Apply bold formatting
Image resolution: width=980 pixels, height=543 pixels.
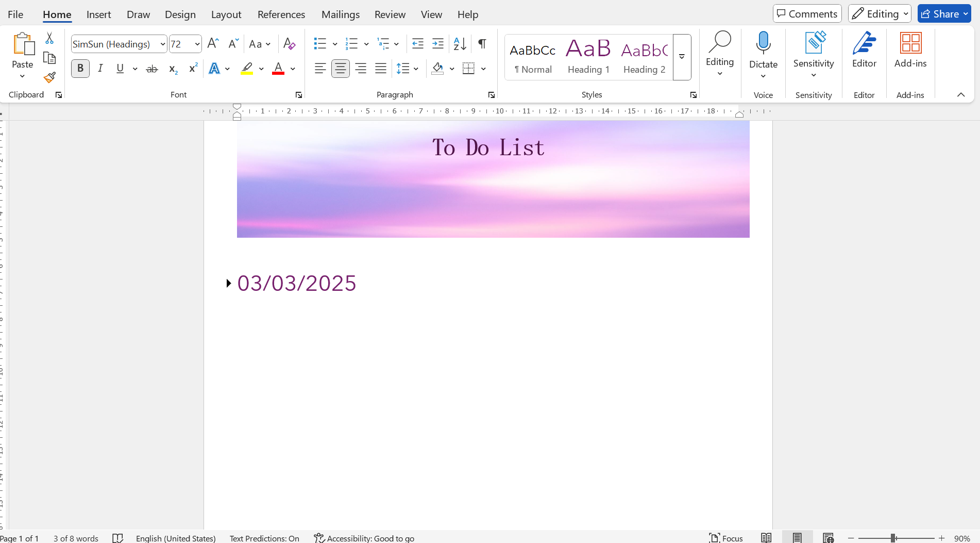[x=80, y=68]
